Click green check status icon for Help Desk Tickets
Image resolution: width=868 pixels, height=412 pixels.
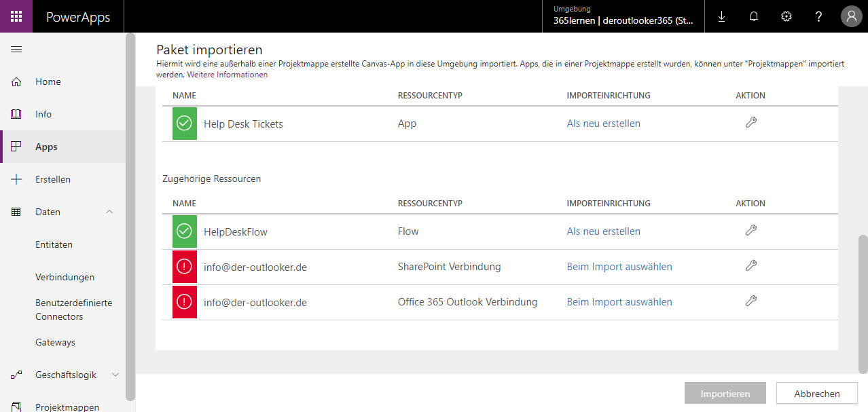pyautogui.click(x=184, y=124)
